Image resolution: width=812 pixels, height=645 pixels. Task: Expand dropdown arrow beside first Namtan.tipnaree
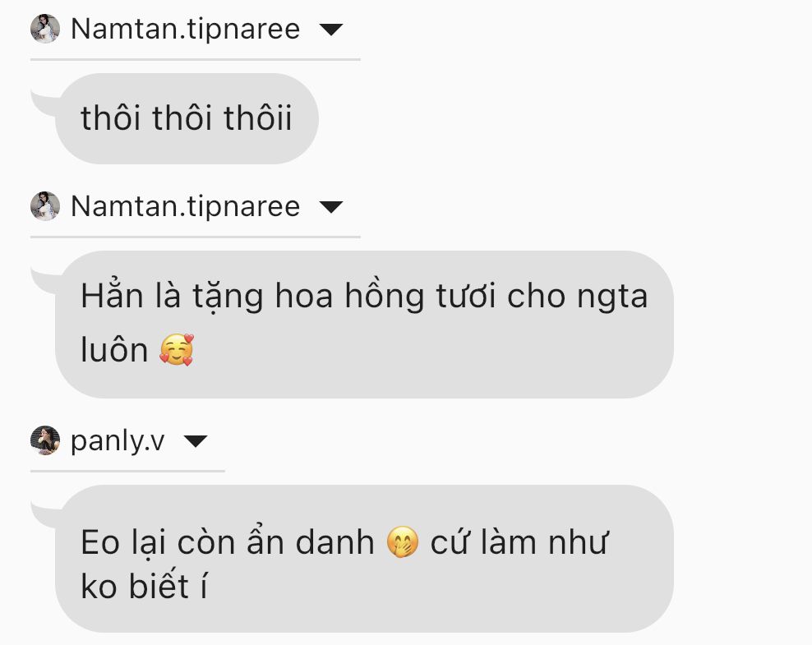(x=331, y=30)
